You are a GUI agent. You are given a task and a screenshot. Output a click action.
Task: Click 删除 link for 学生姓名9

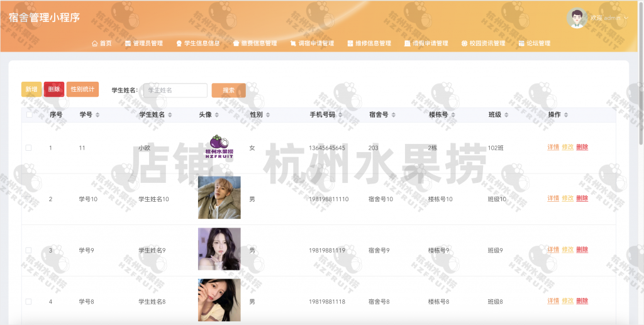[x=582, y=250]
